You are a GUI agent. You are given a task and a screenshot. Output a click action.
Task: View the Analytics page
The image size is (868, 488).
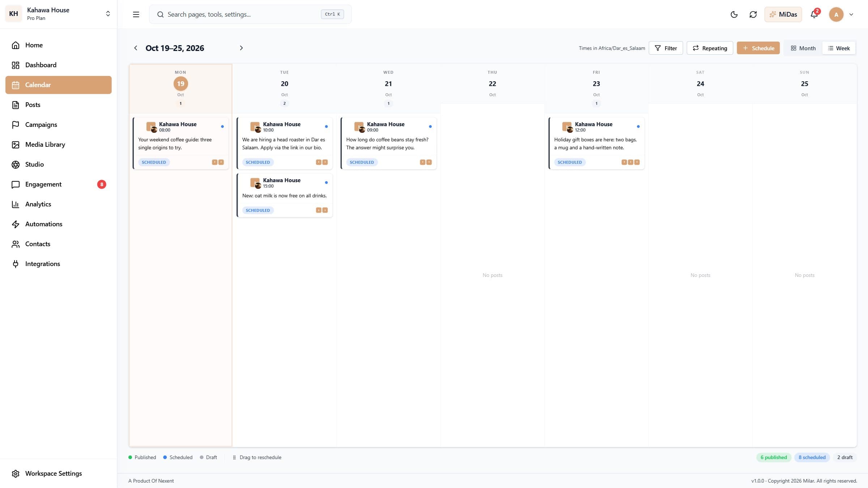[x=58, y=204]
